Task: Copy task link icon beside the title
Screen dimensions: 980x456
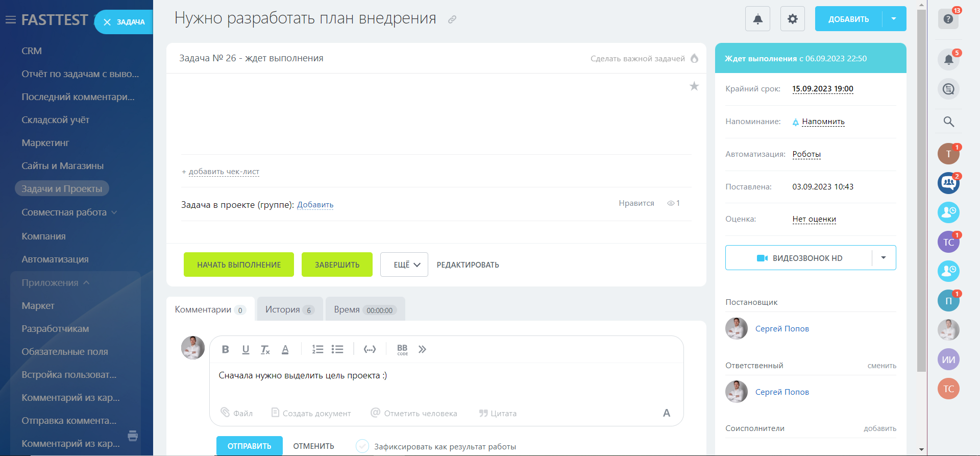Action: pos(452,19)
